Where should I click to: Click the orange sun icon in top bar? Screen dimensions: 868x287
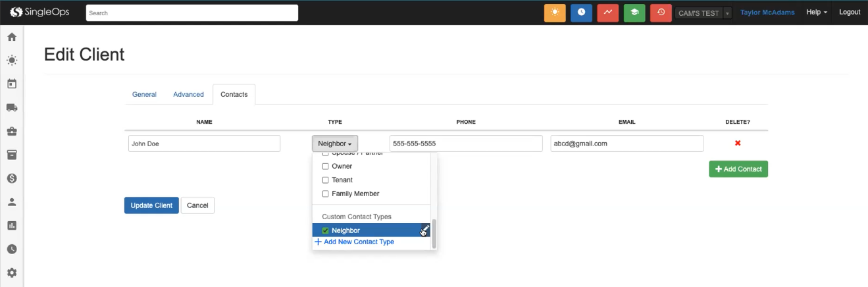(555, 13)
